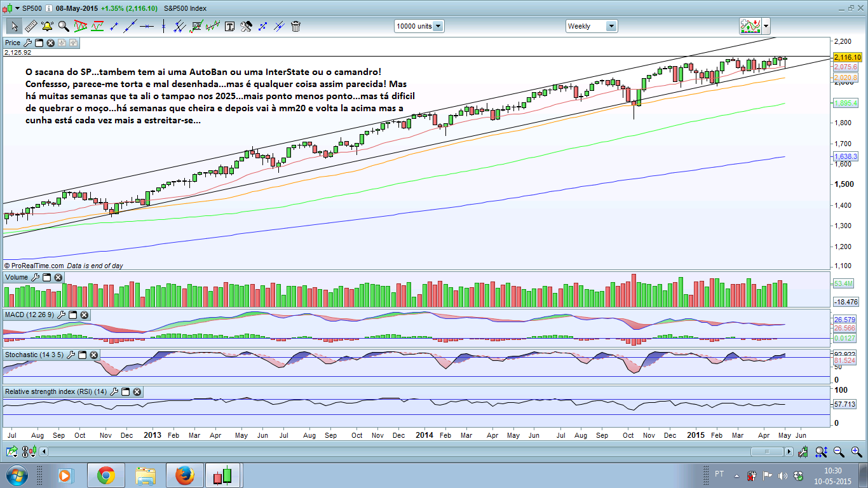The height and width of the screenshot is (488, 868).
Task: Click the bottom-right chart wrench icon
Action: point(804,452)
